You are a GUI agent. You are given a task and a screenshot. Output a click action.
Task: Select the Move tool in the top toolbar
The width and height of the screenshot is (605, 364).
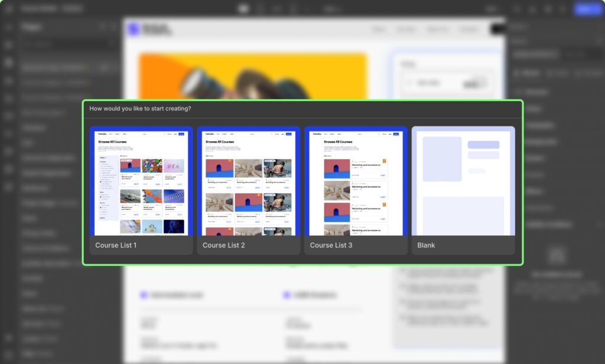point(243,8)
